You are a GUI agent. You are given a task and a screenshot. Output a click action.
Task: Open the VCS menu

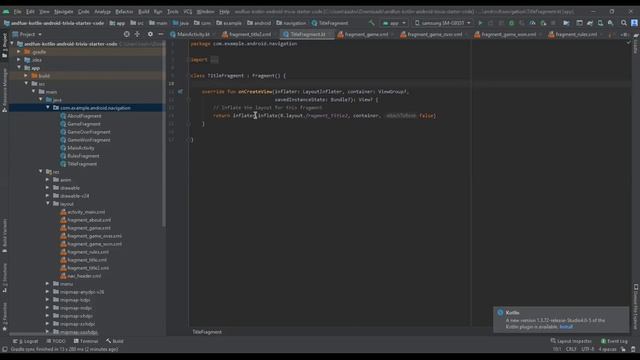pos(187,12)
